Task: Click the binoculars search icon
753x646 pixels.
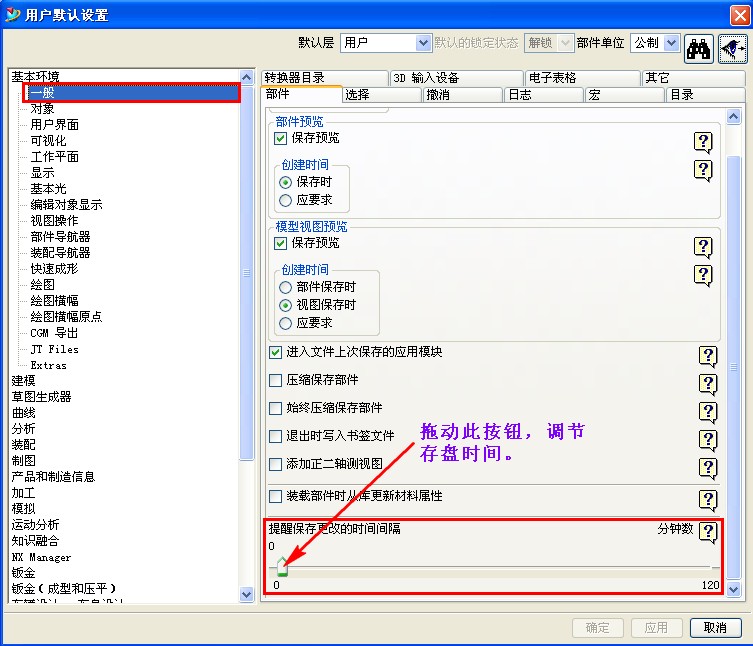Action: tap(698, 49)
